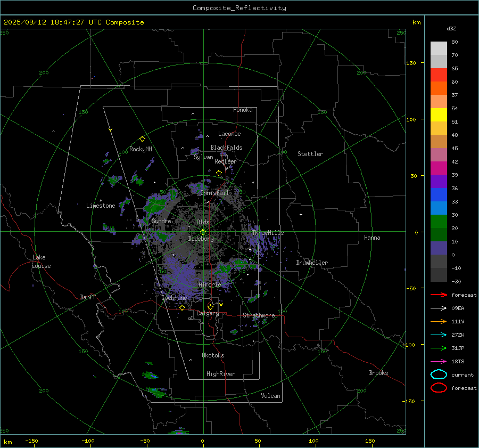Click the Banff label
This screenshot has height=448, width=479.
[88, 297]
